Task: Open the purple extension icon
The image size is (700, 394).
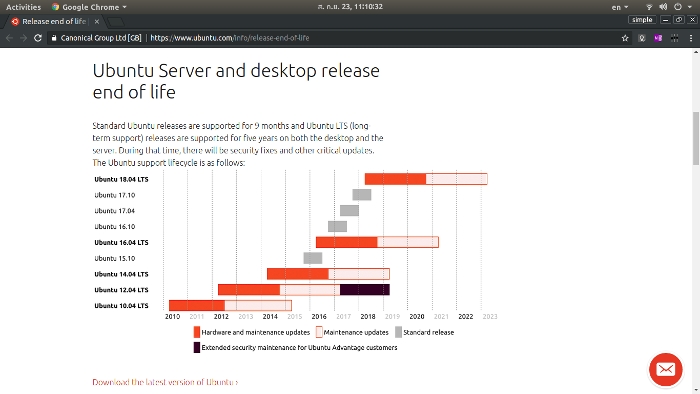Action: pos(658,38)
